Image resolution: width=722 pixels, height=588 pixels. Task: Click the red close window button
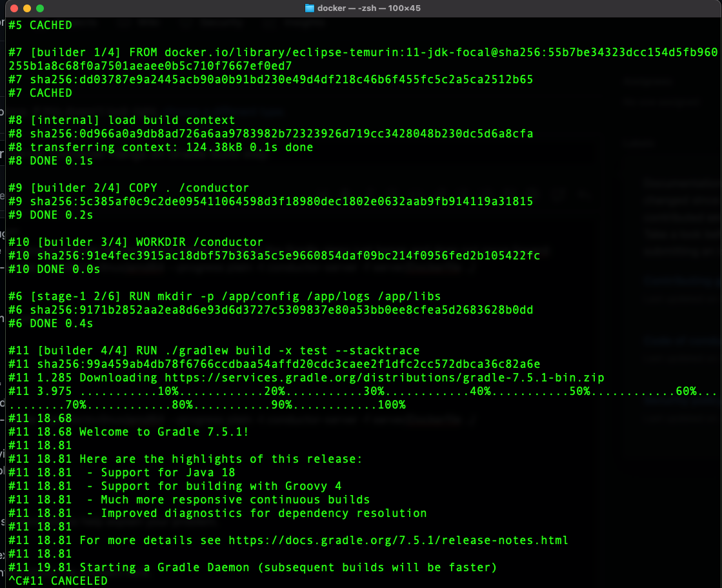click(x=15, y=8)
